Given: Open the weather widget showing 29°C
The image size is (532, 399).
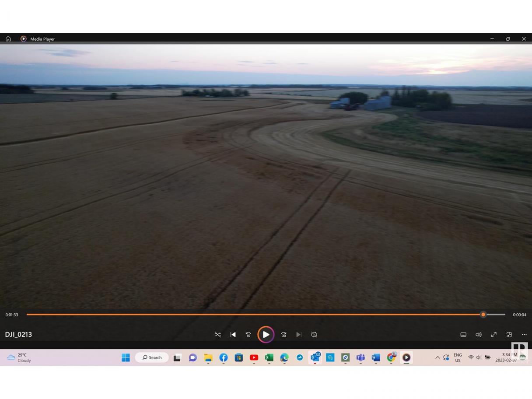Looking at the screenshot, I should coord(19,358).
